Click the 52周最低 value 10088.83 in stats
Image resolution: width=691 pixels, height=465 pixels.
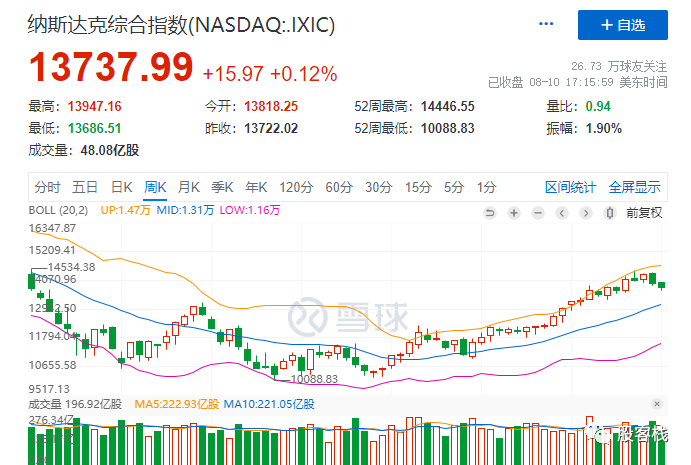(448, 129)
